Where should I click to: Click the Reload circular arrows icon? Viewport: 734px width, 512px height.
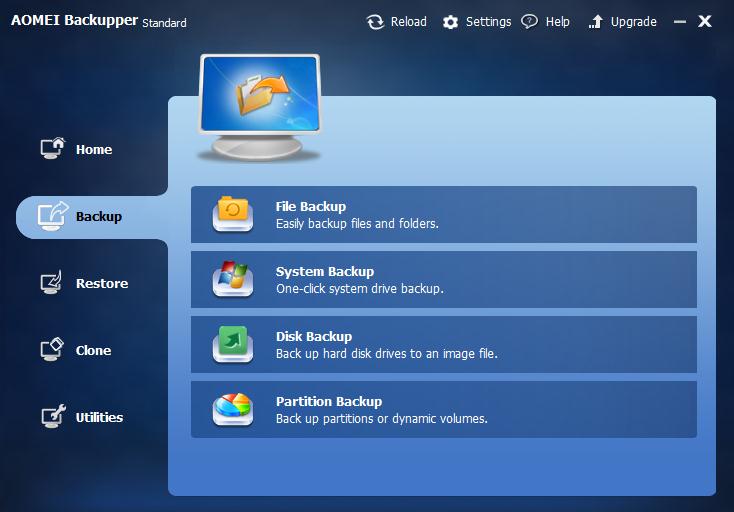point(375,22)
